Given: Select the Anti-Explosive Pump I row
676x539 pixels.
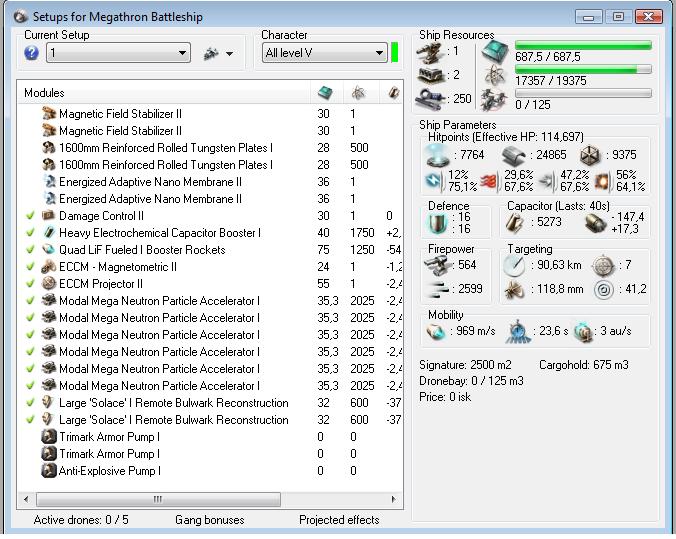Looking at the screenshot, I should (210, 471).
